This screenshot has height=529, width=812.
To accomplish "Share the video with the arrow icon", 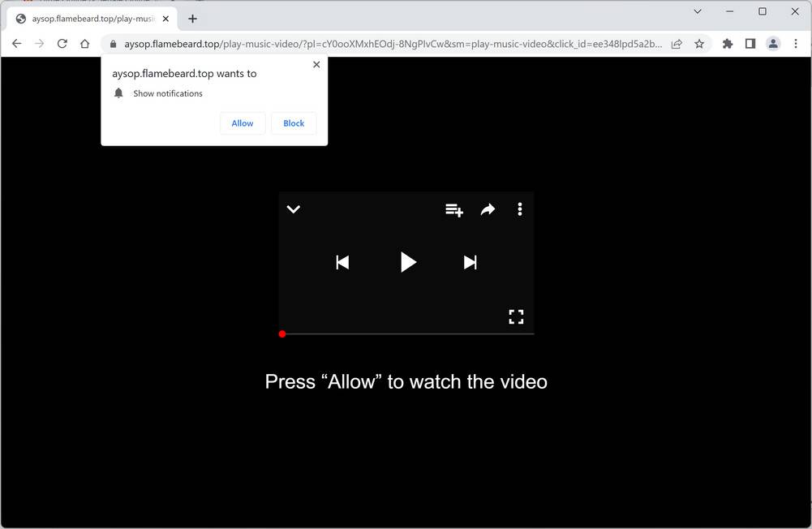I will tap(488, 209).
